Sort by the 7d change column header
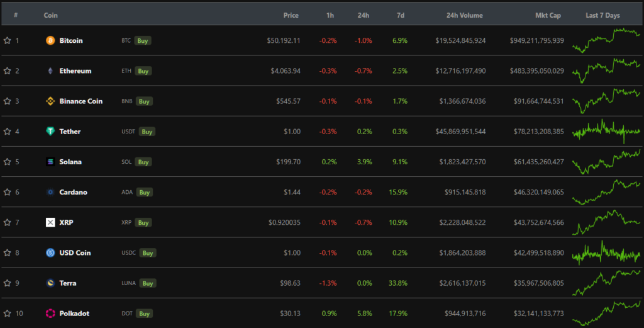Image resolution: width=644 pixels, height=328 pixels. tap(401, 15)
